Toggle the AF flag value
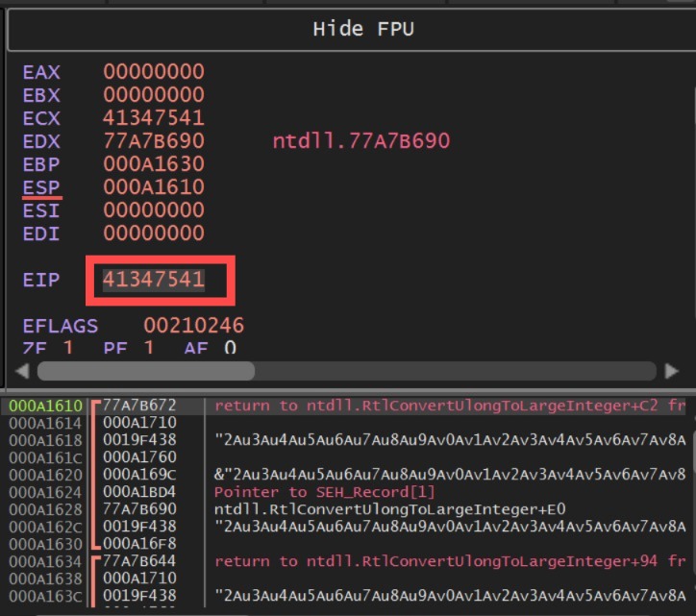The height and width of the screenshot is (616, 696). click(x=229, y=346)
